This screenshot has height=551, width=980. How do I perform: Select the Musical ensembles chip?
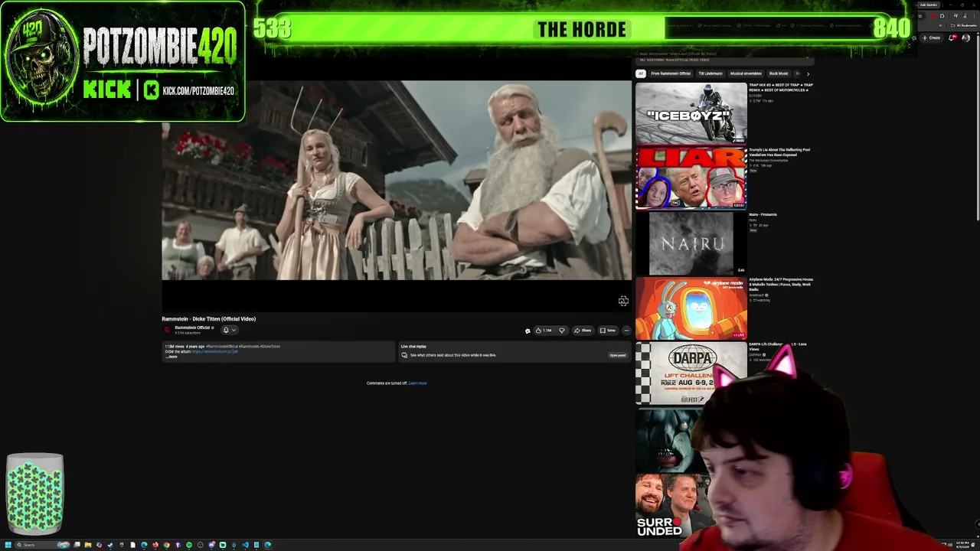point(746,73)
